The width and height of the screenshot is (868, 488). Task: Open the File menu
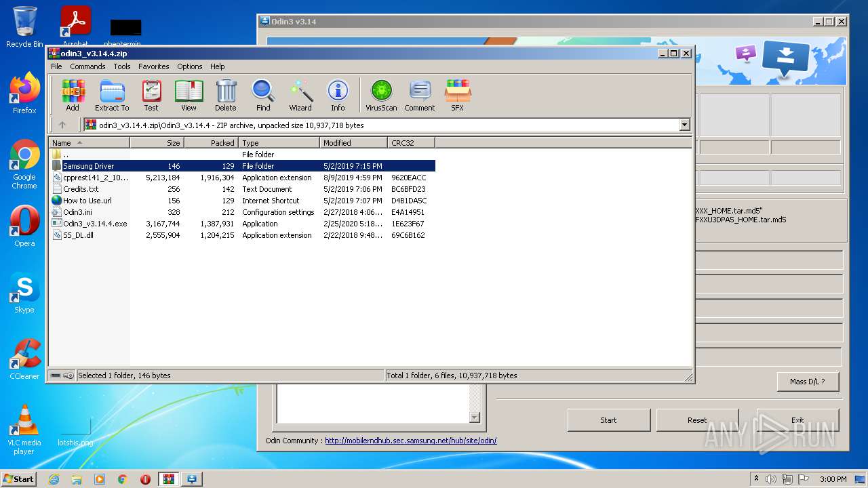click(56, 66)
